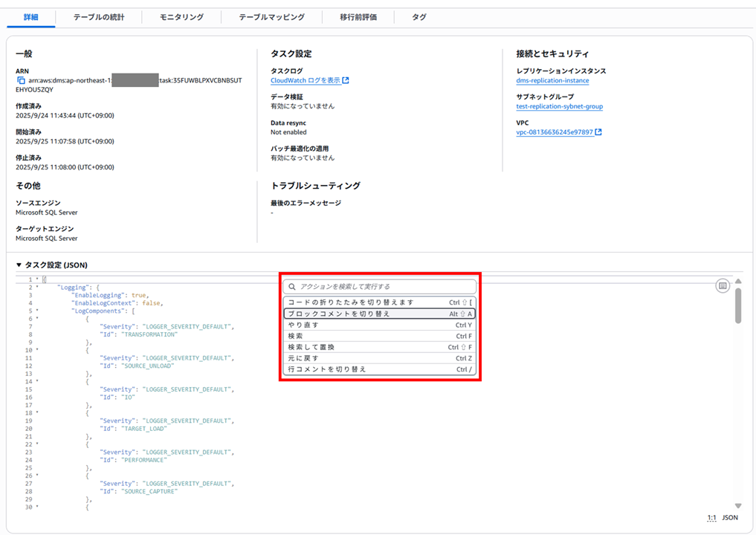Screen dimensions: 756x535
Task: Open the vpc-08136636245e97897 link
Action: (x=555, y=132)
